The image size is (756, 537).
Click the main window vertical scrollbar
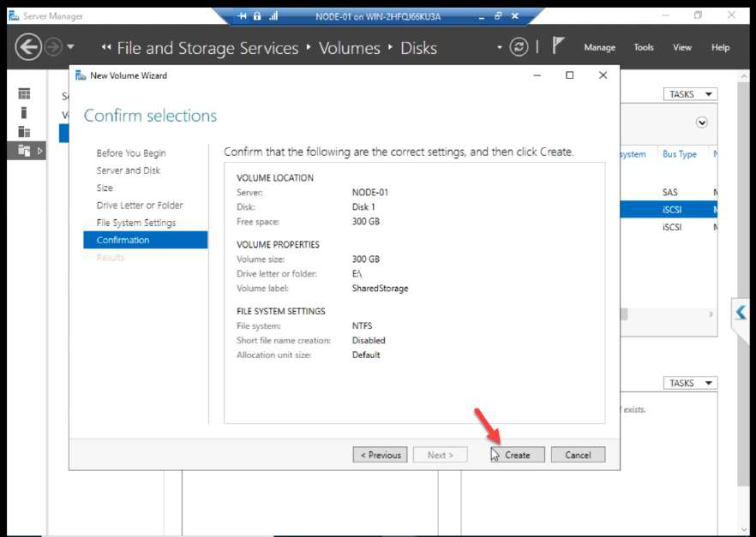[743, 284]
